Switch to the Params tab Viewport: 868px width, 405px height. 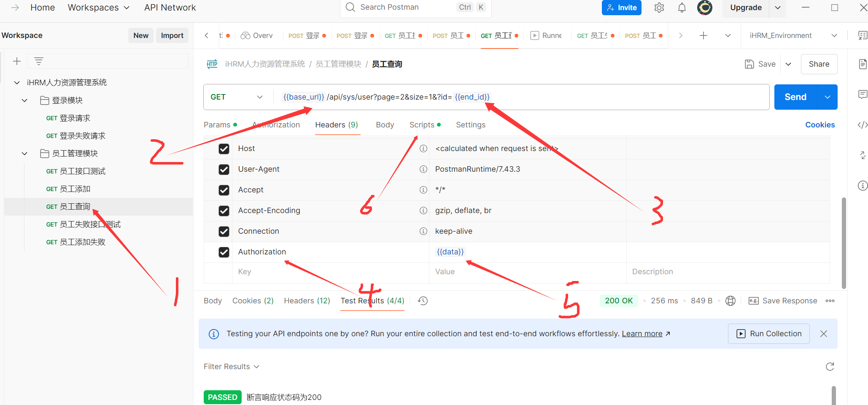(221, 125)
